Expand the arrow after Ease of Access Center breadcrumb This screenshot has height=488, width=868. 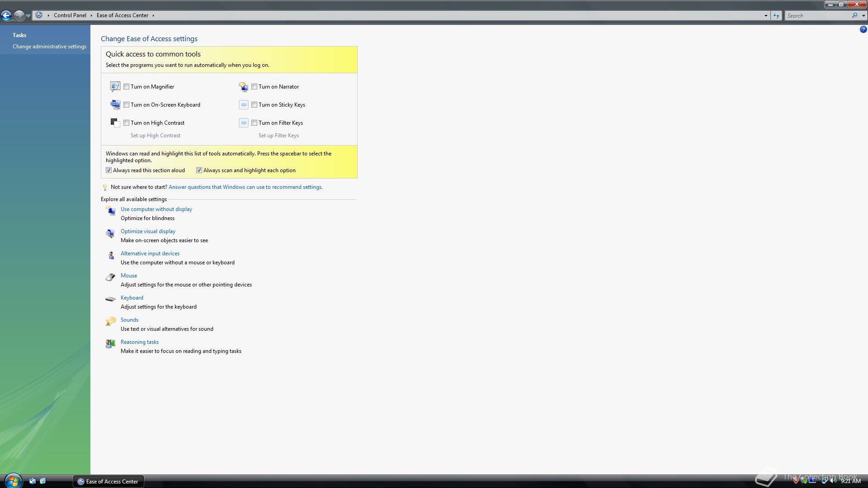pyautogui.click(x=153, y=15)
